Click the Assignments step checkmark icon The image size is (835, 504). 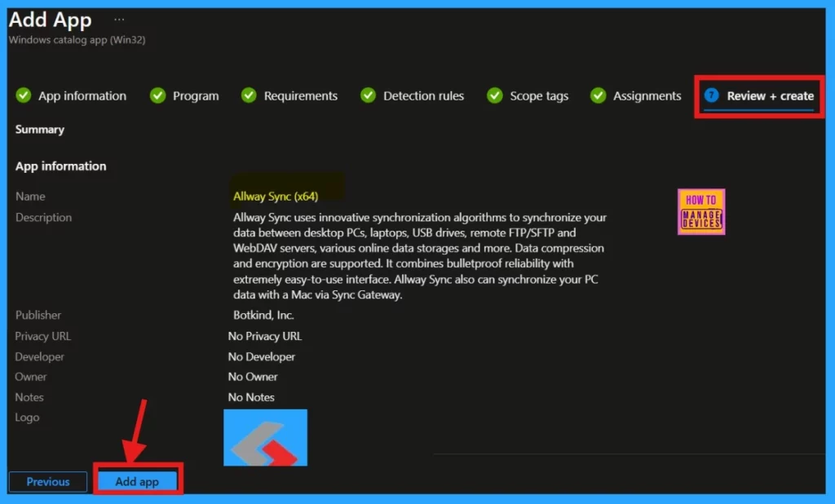[598, 95]
